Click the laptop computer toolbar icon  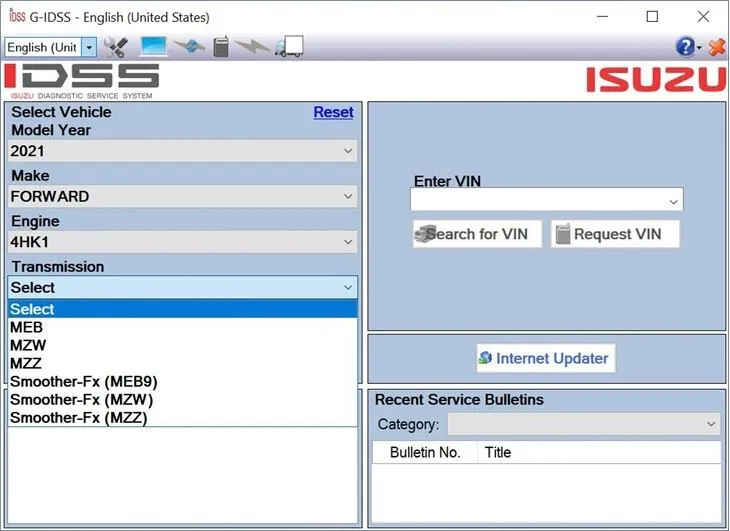click(153, 47)
